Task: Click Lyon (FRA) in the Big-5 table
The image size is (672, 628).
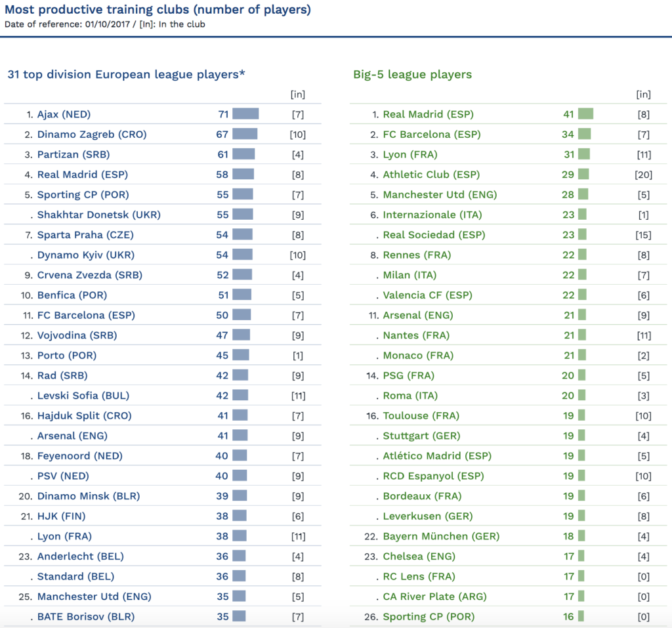Action: click(x=410, y=155)
